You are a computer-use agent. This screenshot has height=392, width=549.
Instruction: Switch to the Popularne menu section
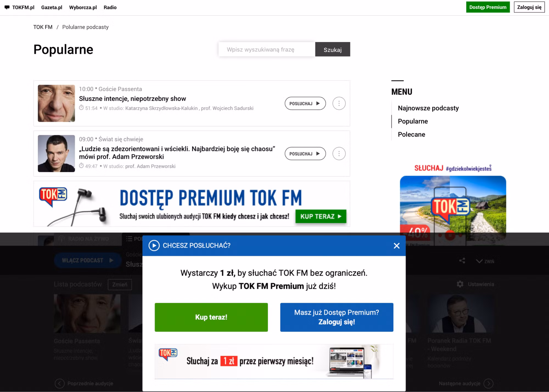413,121
